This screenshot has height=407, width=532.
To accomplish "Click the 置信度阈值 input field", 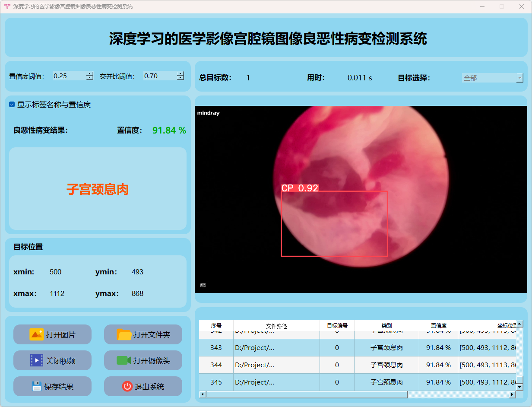I will [x=68, y=76].
